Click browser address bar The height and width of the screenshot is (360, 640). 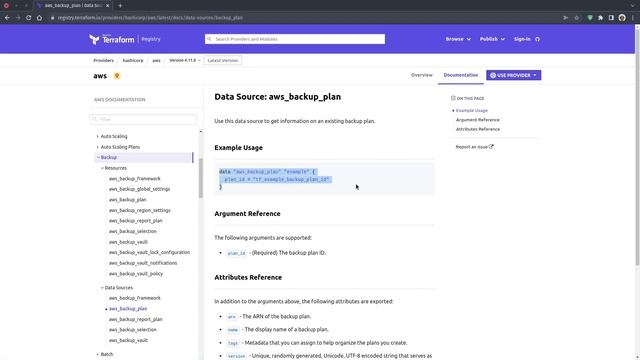302,18
